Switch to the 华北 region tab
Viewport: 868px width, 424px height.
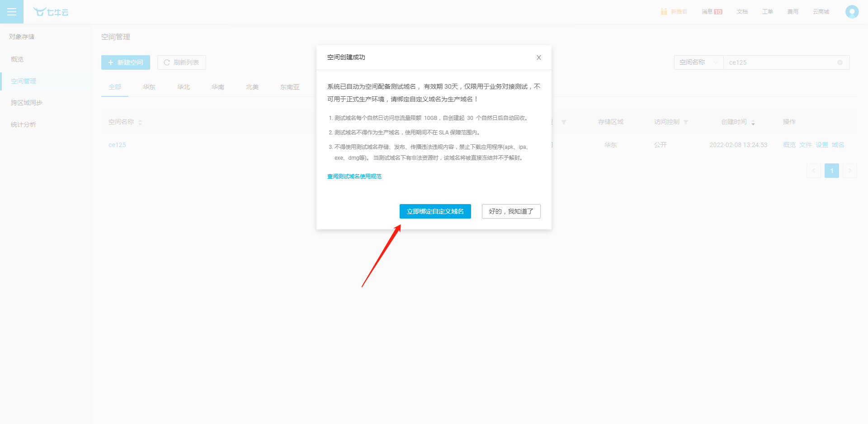(x=184, y=87)
